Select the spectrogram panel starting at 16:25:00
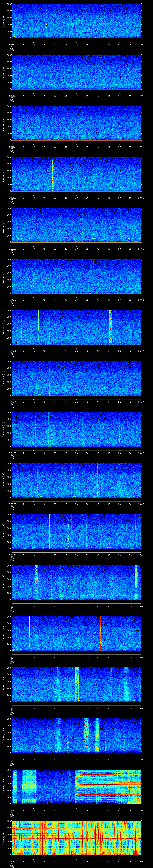 pyautogui.click(x=77, y=481)
